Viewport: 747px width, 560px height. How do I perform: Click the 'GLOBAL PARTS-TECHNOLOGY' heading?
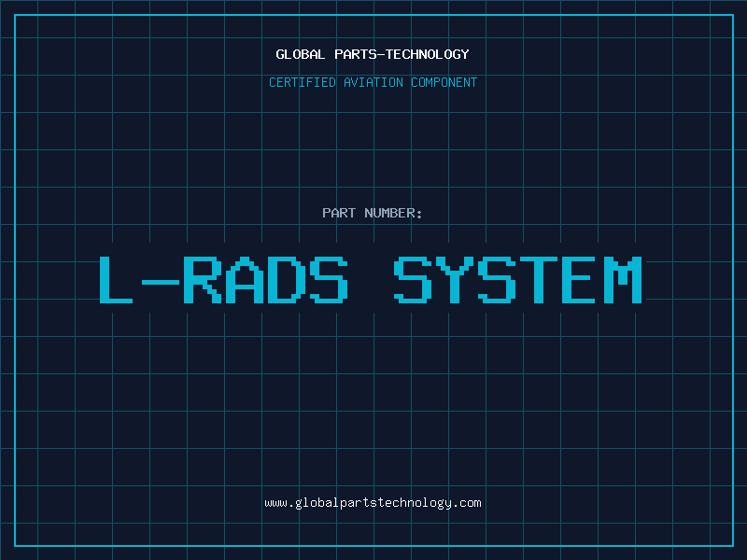(x=373, y=54)
